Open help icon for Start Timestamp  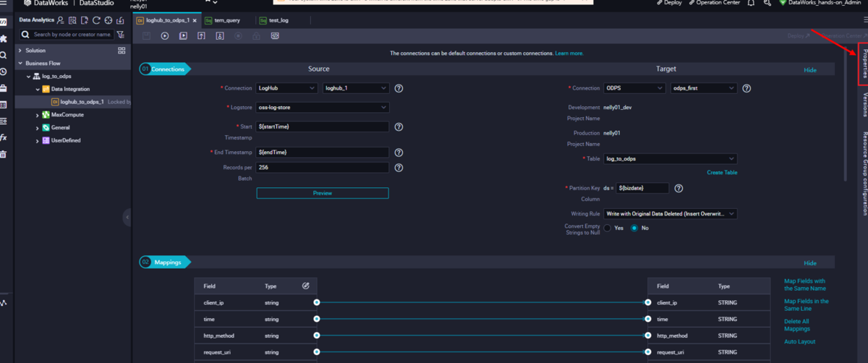[399, 127]
